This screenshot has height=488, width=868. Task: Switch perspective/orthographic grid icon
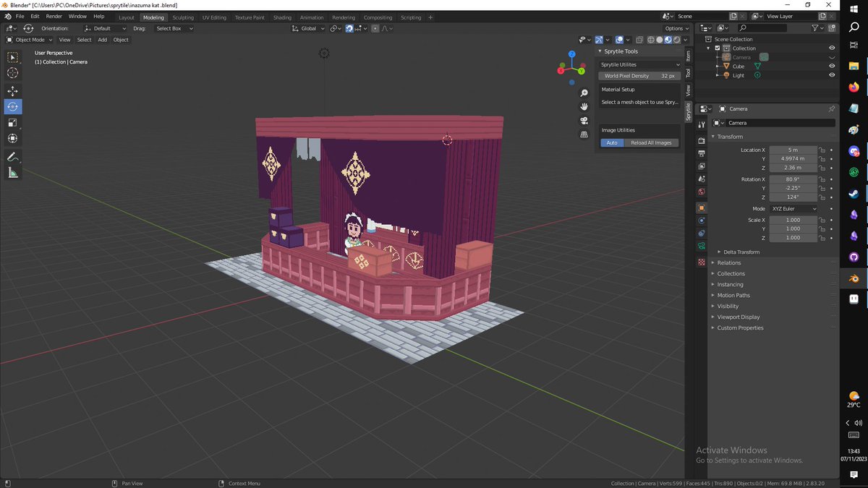(x=584, y=134)
